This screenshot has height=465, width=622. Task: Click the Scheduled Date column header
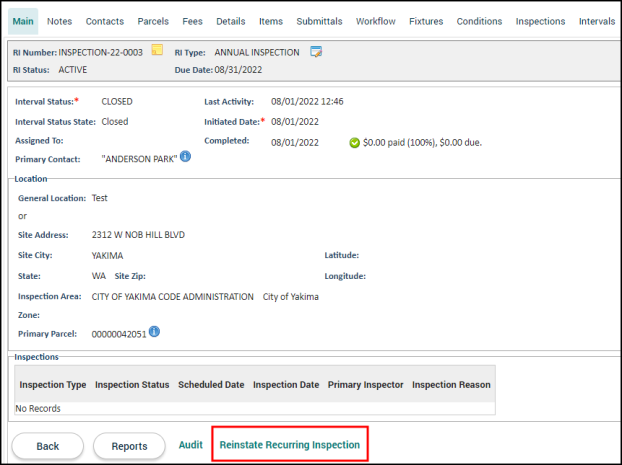(211, 384)
